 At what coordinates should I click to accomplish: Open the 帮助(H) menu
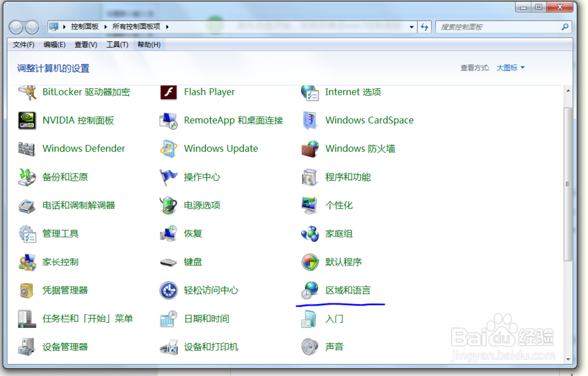[x=149, y=45]
